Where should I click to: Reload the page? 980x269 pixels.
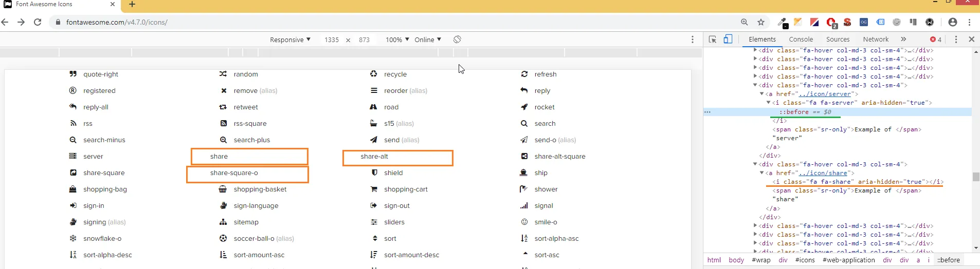38,22
